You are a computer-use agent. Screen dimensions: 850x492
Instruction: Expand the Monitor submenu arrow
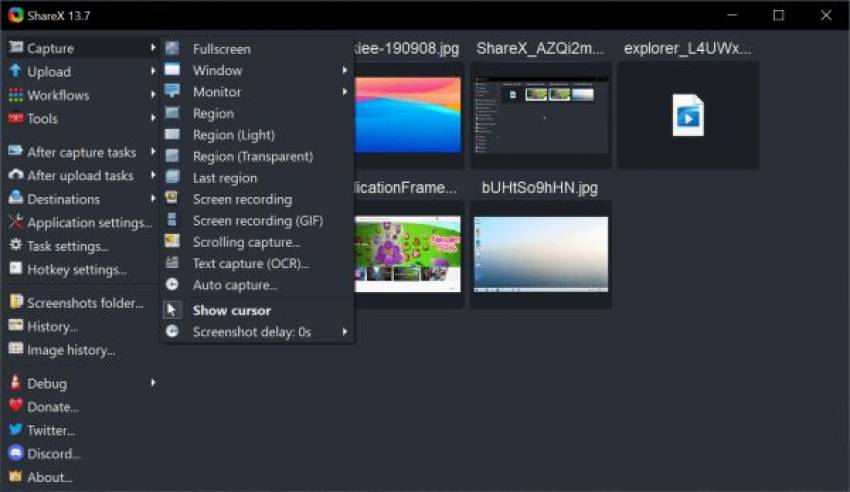[x=345, y=92]
